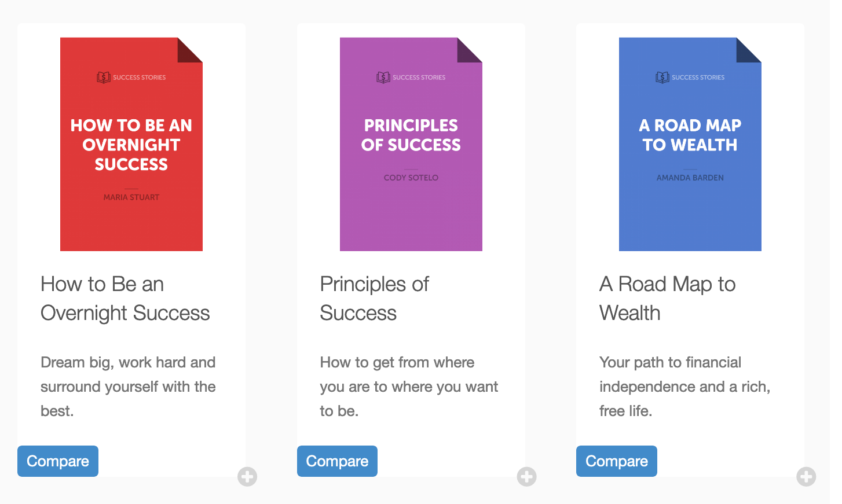Open the "A Road Map to Wealth" heading
Image resolution: width=842 pixels, height=504 pixels.
667,299
